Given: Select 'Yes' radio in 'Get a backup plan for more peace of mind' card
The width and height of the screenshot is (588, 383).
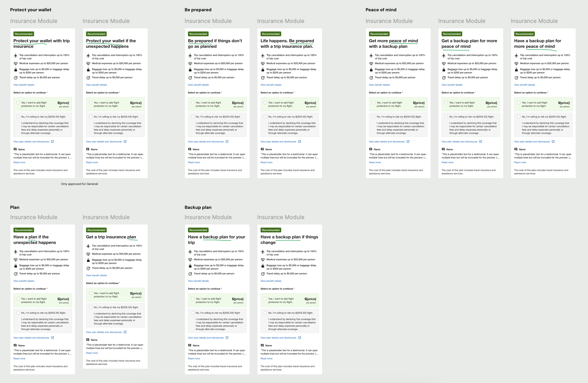Looking at the screenshot, I should [x=446, y=103].
